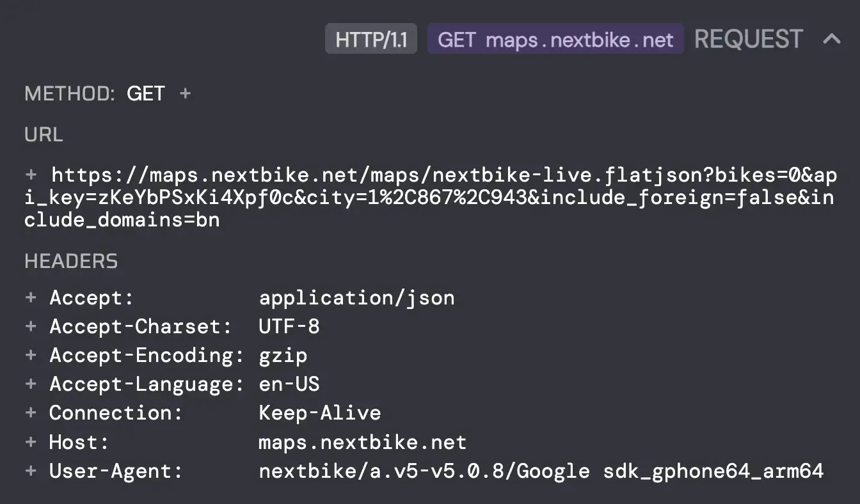Click the plus icon beside Host header
The height and width of the screenshot is (504, 860).
click(31, 442)
